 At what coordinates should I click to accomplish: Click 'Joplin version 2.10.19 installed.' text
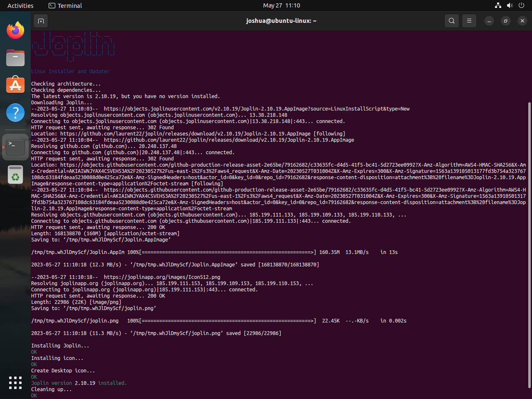(x=79, y=383)
